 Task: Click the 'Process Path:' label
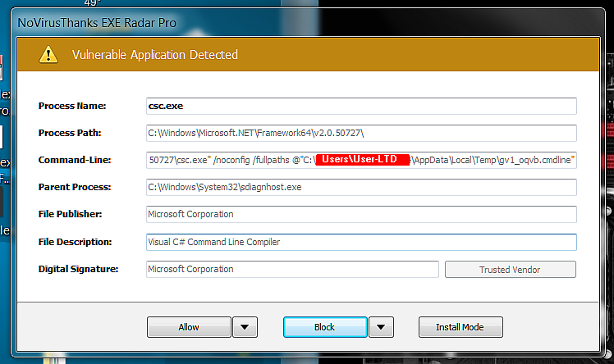(70, 133)
